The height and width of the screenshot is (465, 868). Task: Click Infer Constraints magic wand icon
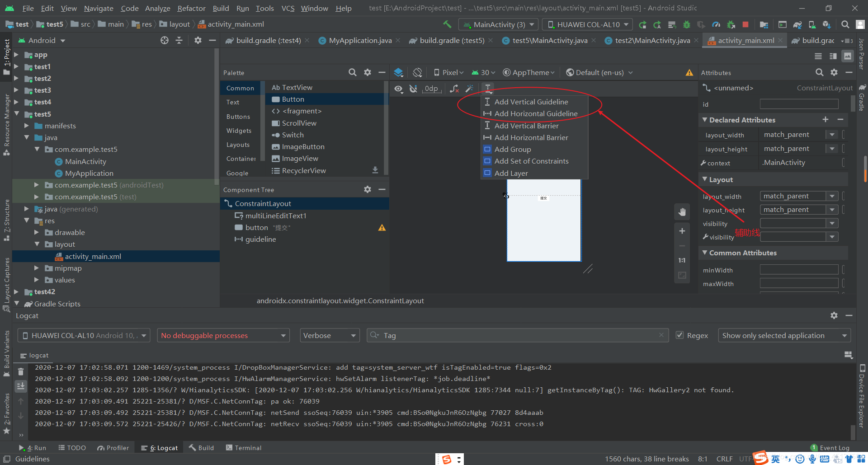tap(469, 89)
